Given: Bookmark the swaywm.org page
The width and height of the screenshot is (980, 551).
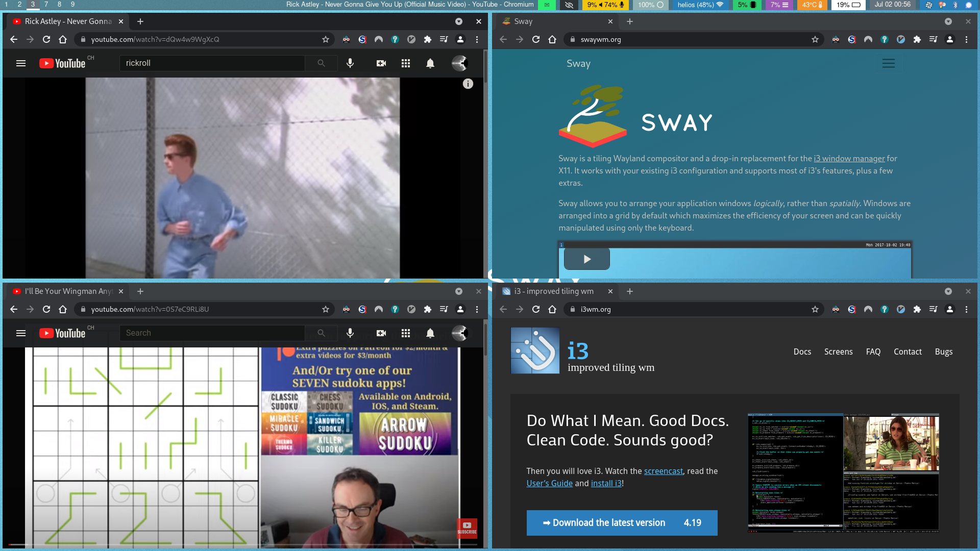Looking at the screenshot, I should tap(815, 39).
